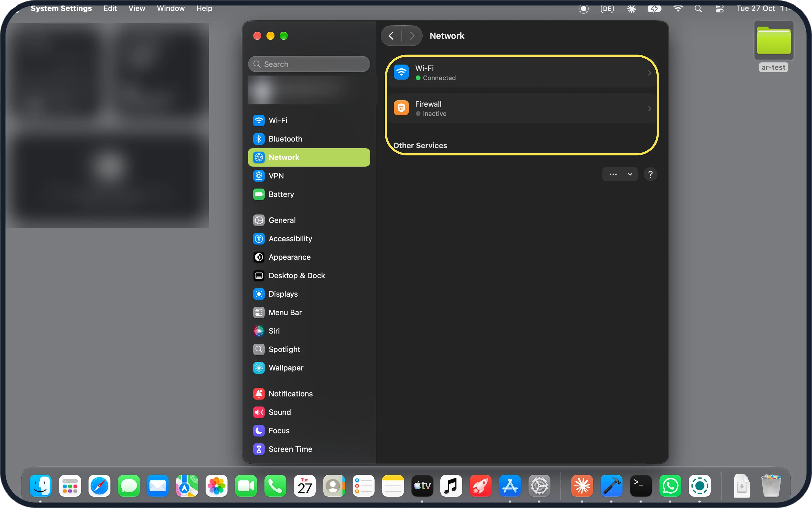Screen dimensions: 812x508
Task: Open the System Settings app menu
Action: [x=61, y=8]
